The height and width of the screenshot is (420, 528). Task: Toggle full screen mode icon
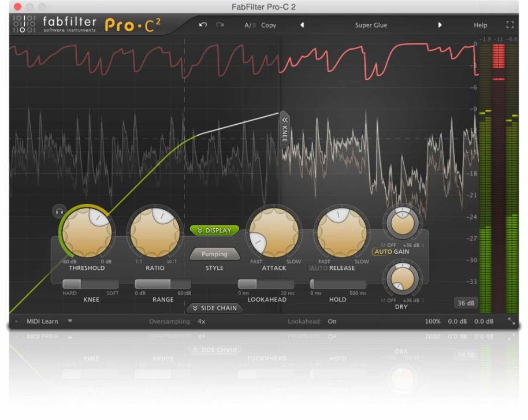tap(510, 25)
